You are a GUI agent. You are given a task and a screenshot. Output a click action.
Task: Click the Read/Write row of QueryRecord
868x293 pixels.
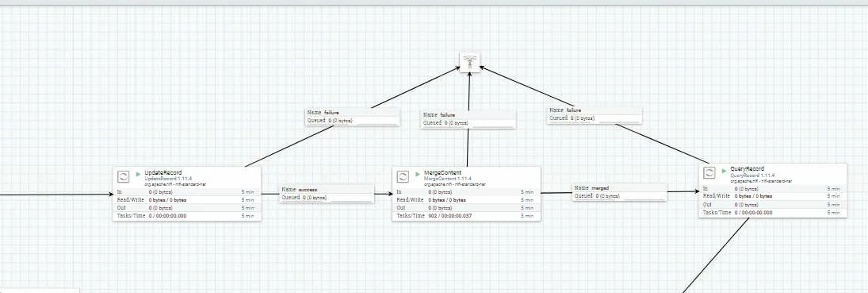point(773,196)
